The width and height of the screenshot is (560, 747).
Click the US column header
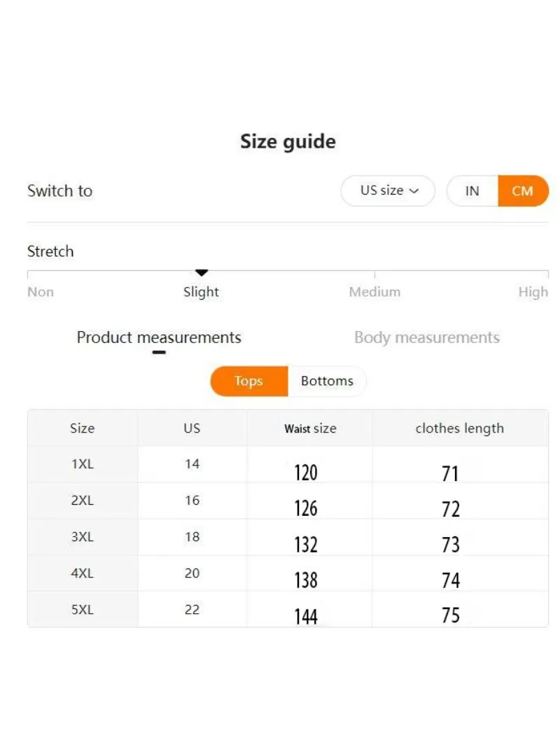pyautogui.click(x=192, y=428)
